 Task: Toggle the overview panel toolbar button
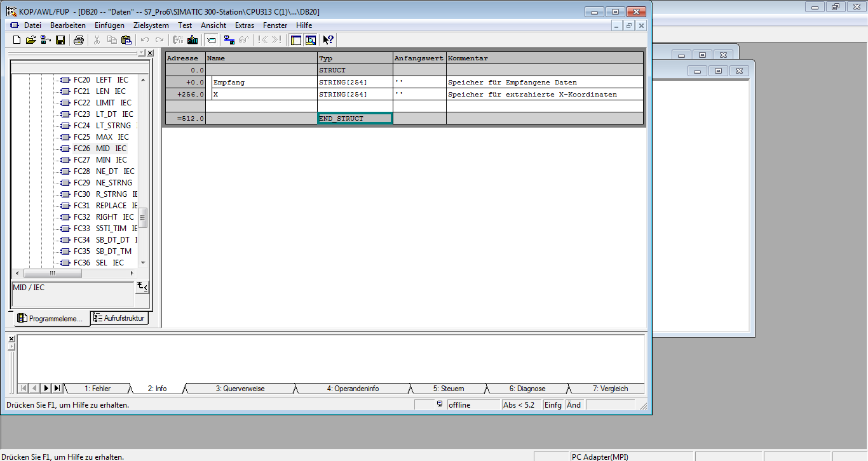pyautogui.click(x=296, y=40)
